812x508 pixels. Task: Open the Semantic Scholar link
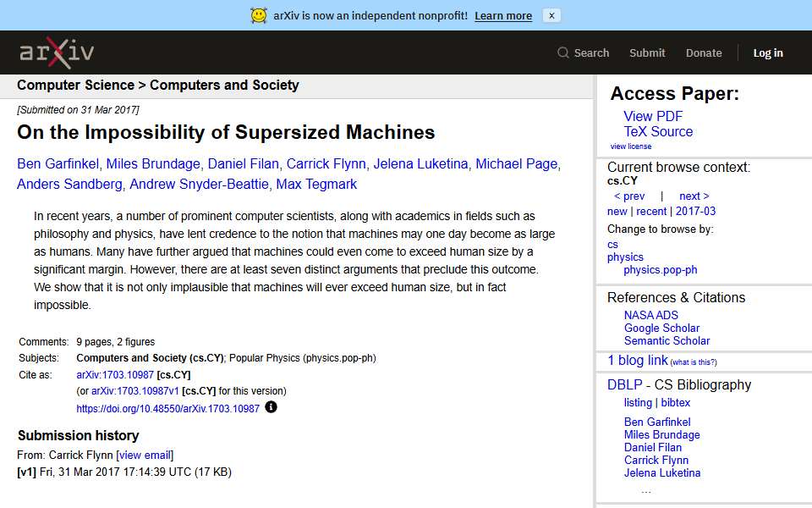[x=667, y=341]
